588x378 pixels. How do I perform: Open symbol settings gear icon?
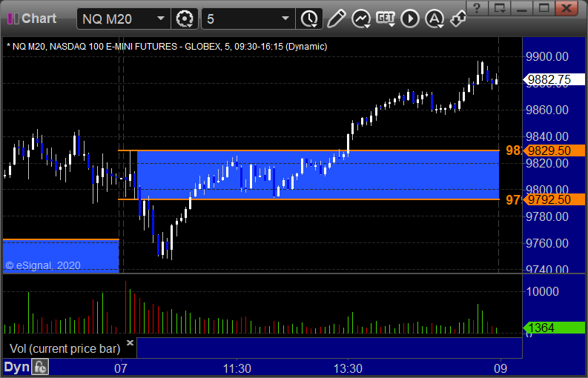(184, 19)
